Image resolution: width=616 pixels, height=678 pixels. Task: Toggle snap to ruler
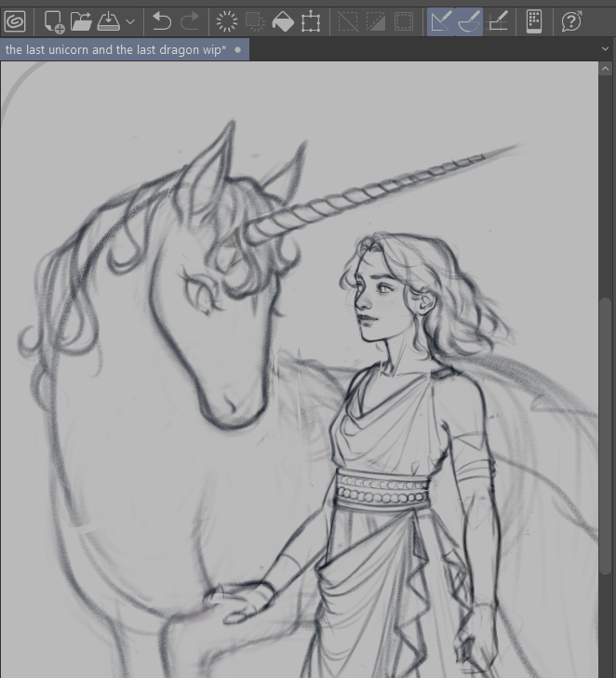point(441,21)
